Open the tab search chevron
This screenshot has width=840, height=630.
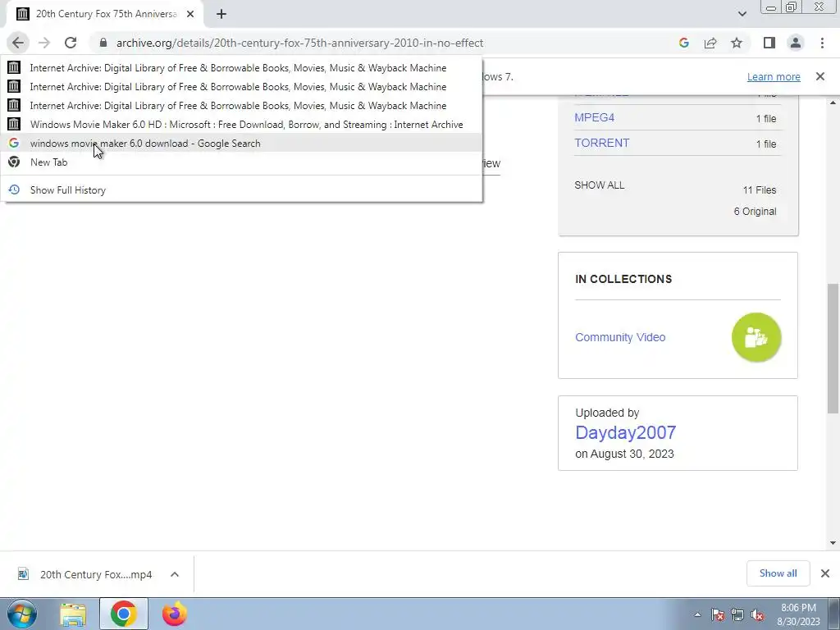[x=742, y=14]
